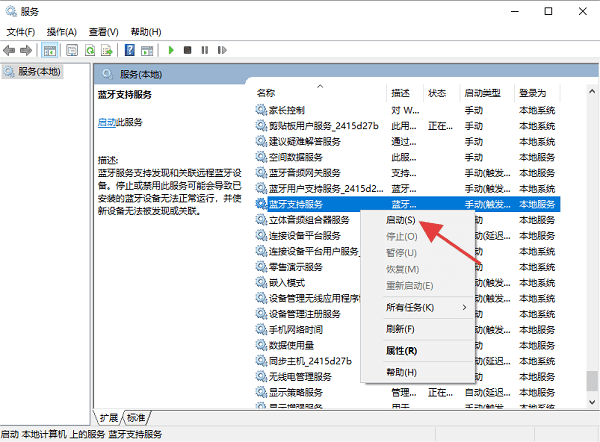600x442 pixels.
Task: Click the Export list toolbar icon
Action: tap(107, 49)
